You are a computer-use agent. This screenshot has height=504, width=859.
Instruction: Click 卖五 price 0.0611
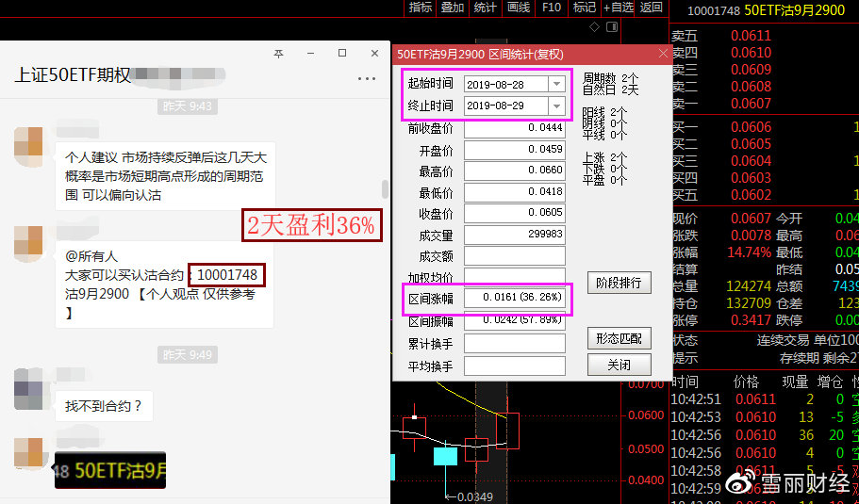point(751,36)
